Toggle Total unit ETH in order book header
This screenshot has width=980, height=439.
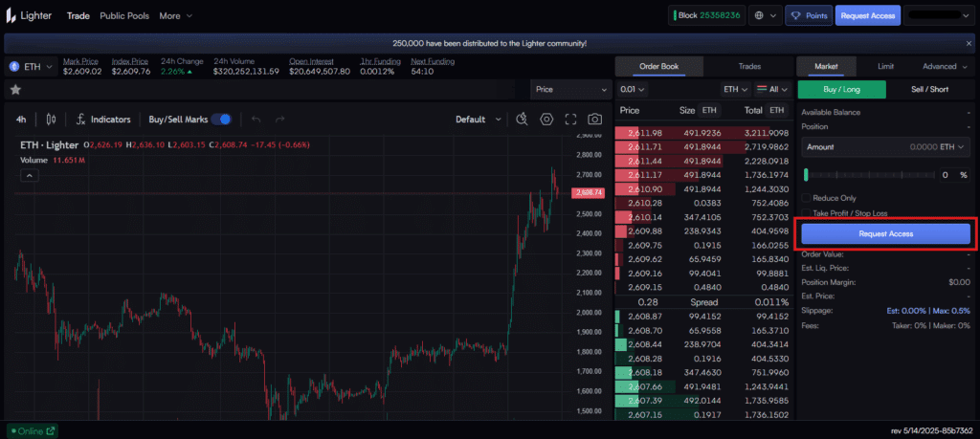tap(776, 111)
